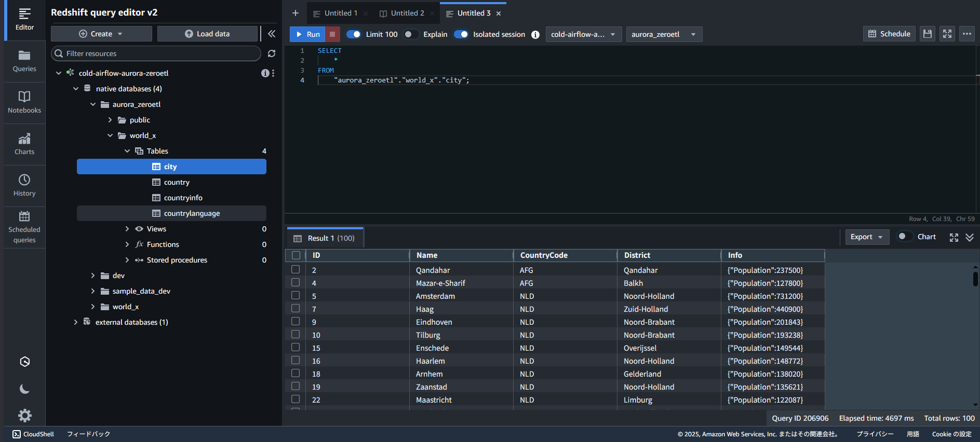
Task: Toggle the Limit 100 switch
Action: point(354,34)
